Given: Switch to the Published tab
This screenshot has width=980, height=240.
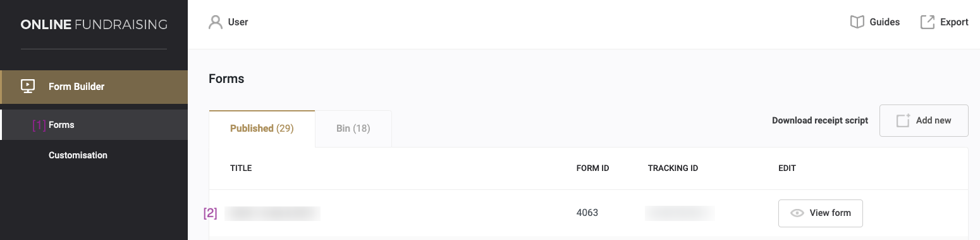Looking at the screenshot, I should point(262,129).
